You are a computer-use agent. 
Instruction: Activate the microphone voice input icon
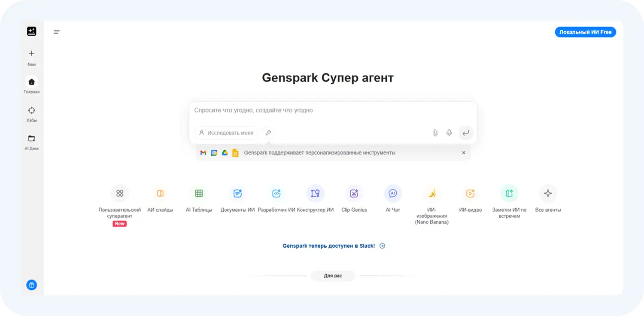point(449,133)
